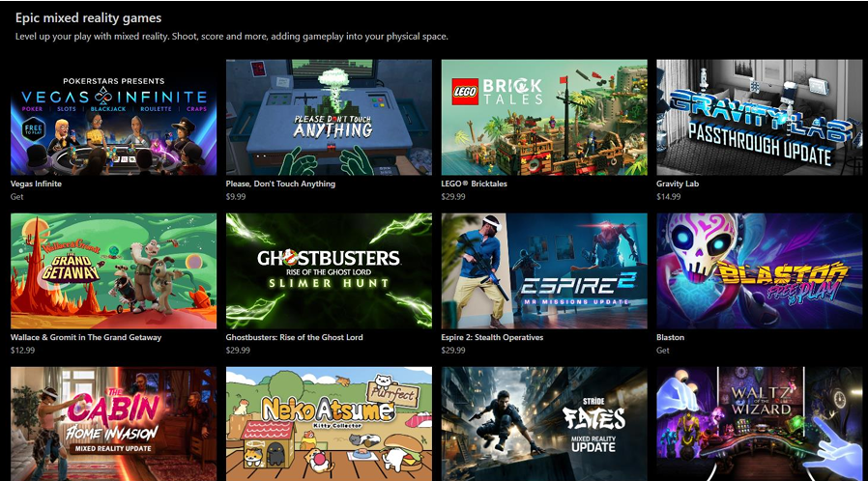The width and height of the screenshot is (868, 481).
Task: Open the Stride Fates update thumbnail
Action: click(x=544, y=424)
